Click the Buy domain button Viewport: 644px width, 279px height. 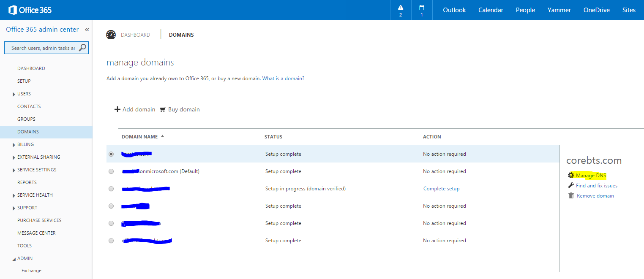pos(180,109)
